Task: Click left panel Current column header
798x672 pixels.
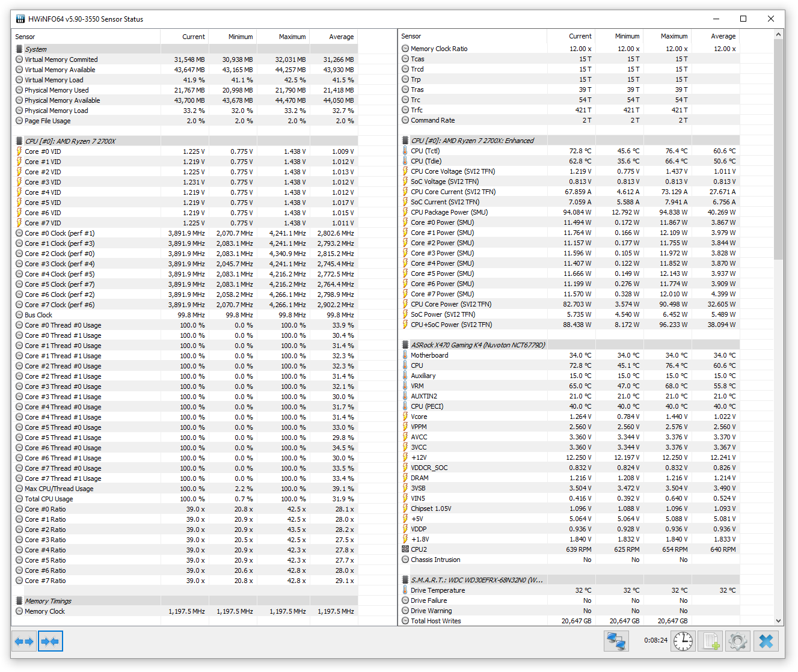Action: coord(184,37)
